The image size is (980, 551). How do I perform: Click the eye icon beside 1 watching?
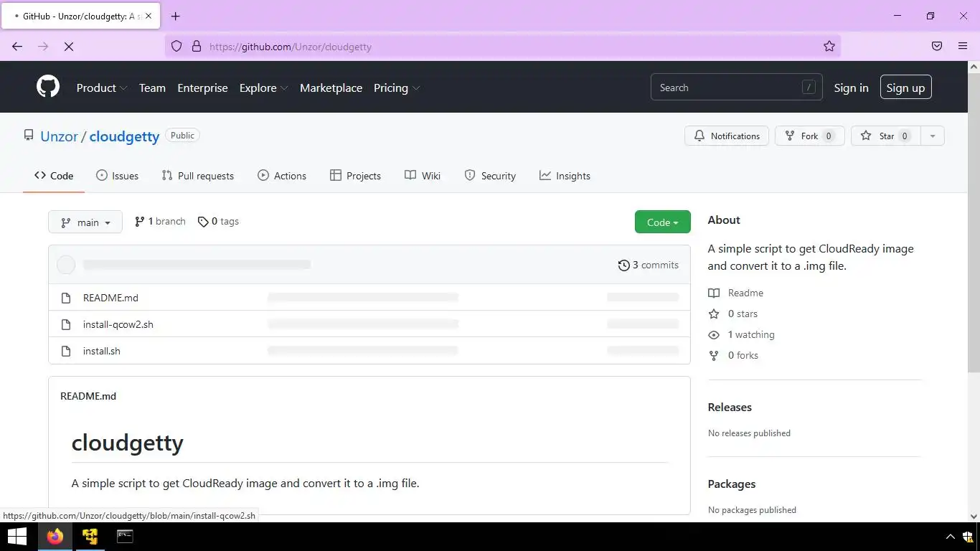(x=714, y=335)
